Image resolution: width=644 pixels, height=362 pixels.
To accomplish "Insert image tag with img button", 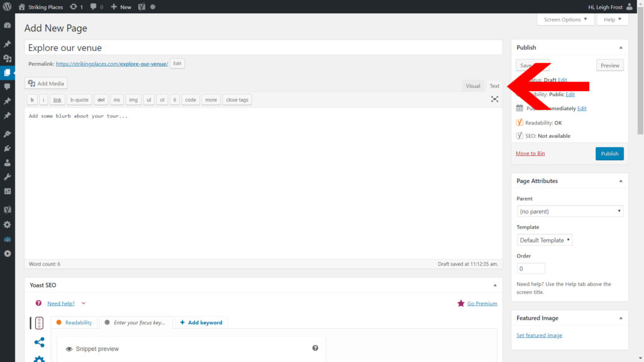I will [x=133, y=100].
